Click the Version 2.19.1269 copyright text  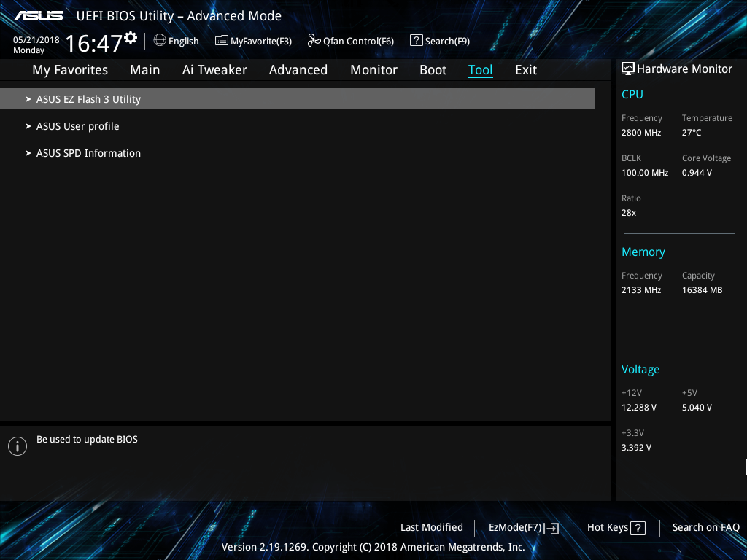[x=373, y=547]
